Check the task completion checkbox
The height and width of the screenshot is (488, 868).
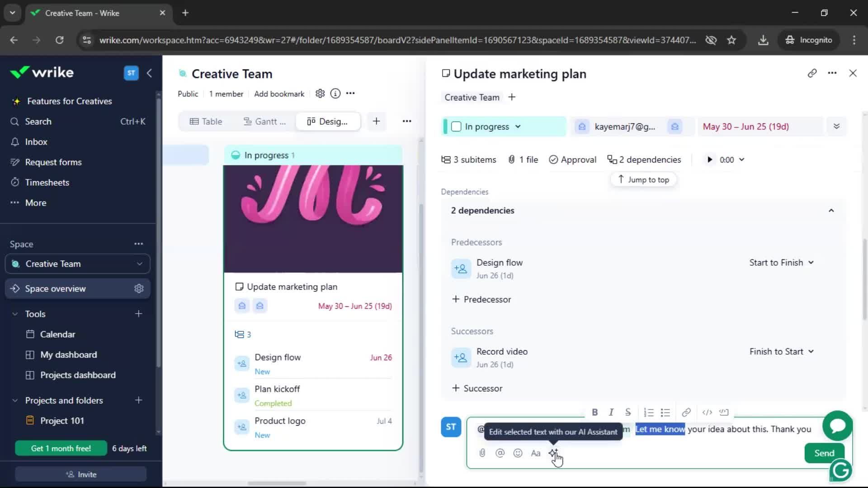click(x=456, y=127)
